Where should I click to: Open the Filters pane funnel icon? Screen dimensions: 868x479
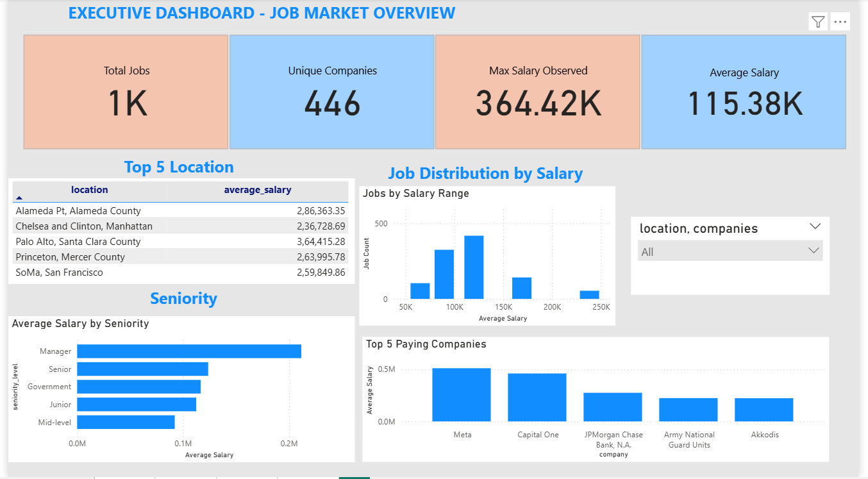point(817,21)
